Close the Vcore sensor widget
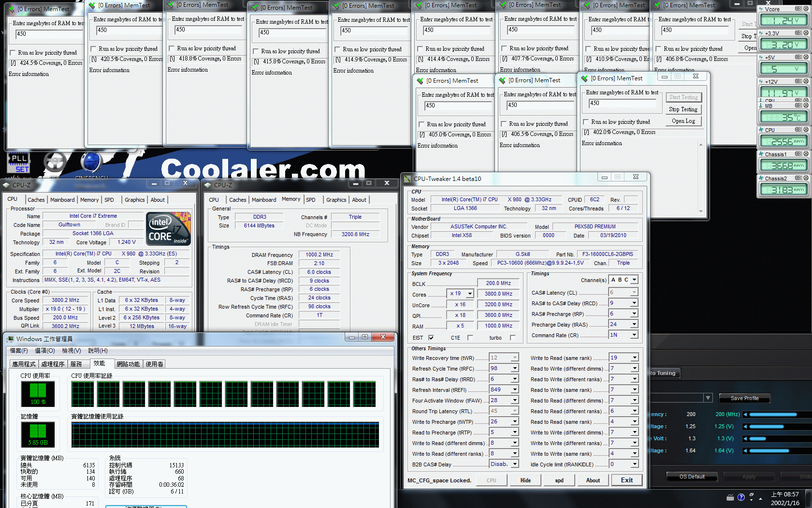The height and width of the screenshot is (508, 812). tap(806, 9)
